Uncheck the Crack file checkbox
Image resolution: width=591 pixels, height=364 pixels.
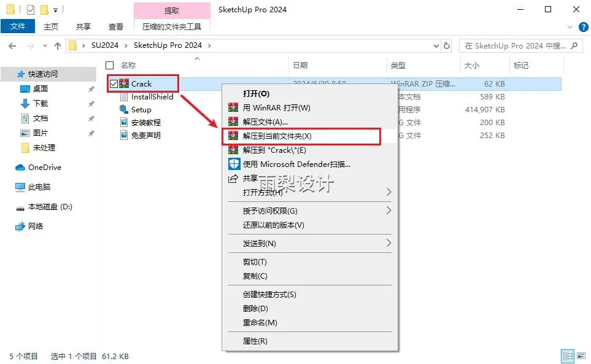(114, 83)
